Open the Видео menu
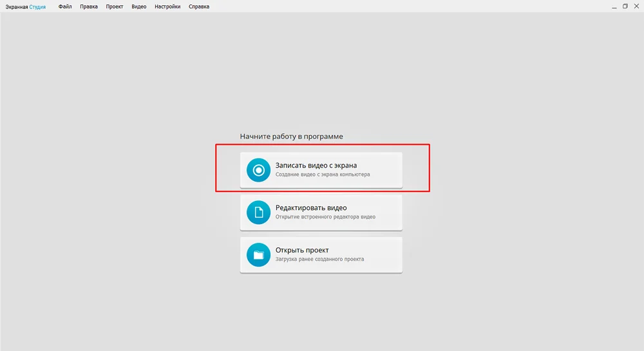The image size is (644, 351). [x=138, y=6]
